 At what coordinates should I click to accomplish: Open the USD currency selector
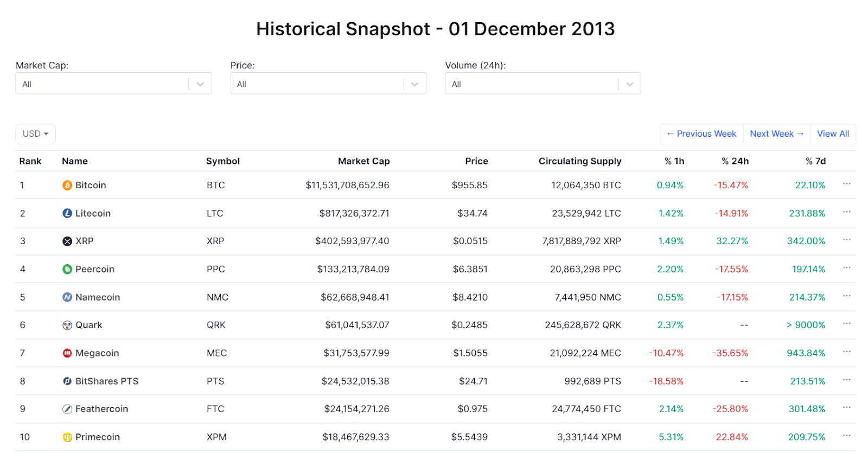coord(35,134)
